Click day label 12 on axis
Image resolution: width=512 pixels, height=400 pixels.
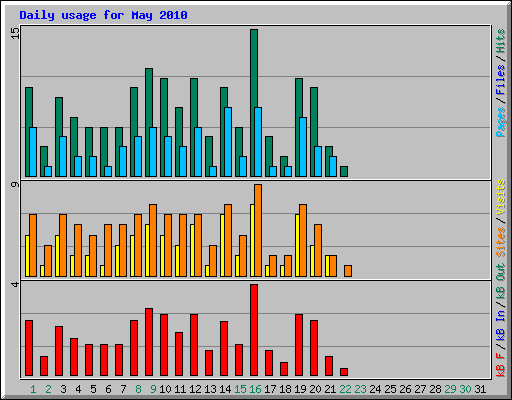(x=195, y=389)
